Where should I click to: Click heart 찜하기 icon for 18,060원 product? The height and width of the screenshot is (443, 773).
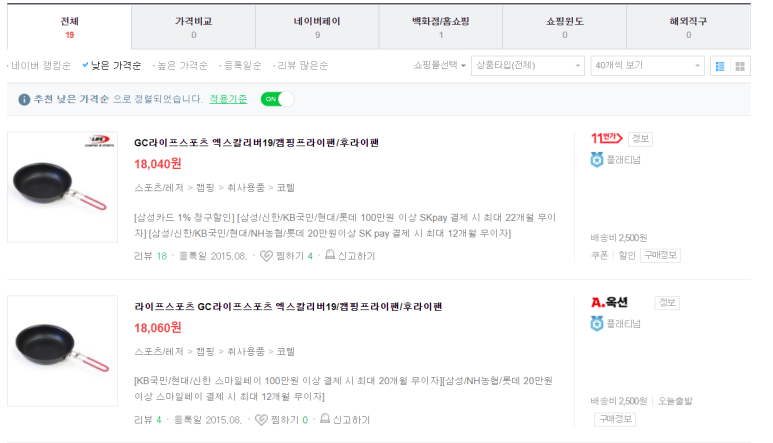coord(261,420)
